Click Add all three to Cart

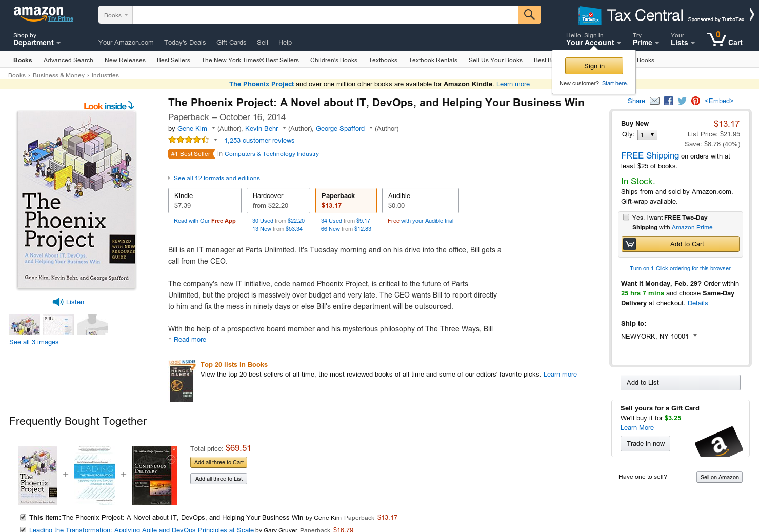click(219, 462)
